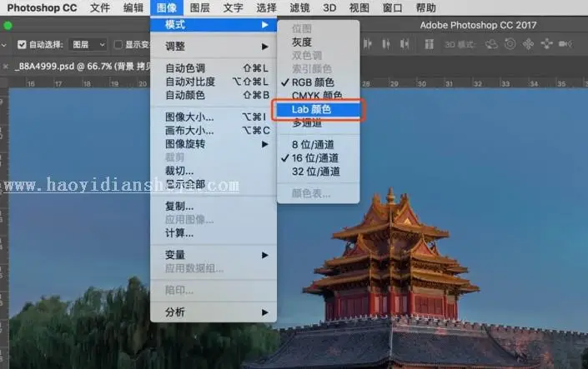The width and height of the screenshot is (588, 369).
Task: Click the greyed-out 应用数据组... entry
Action: point(214,268)
